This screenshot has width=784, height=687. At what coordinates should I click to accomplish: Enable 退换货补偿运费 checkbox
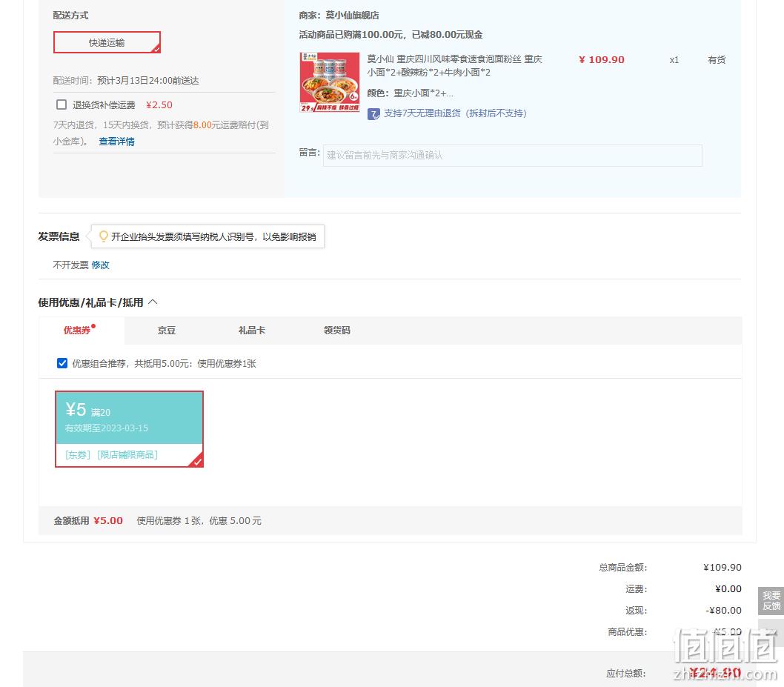point(62,104)
